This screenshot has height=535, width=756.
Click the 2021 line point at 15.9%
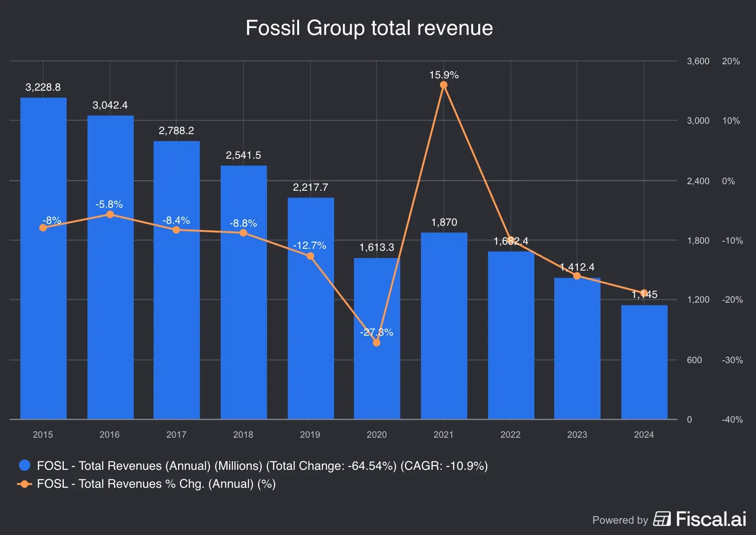pyautogui.click(x=444, y=85)
